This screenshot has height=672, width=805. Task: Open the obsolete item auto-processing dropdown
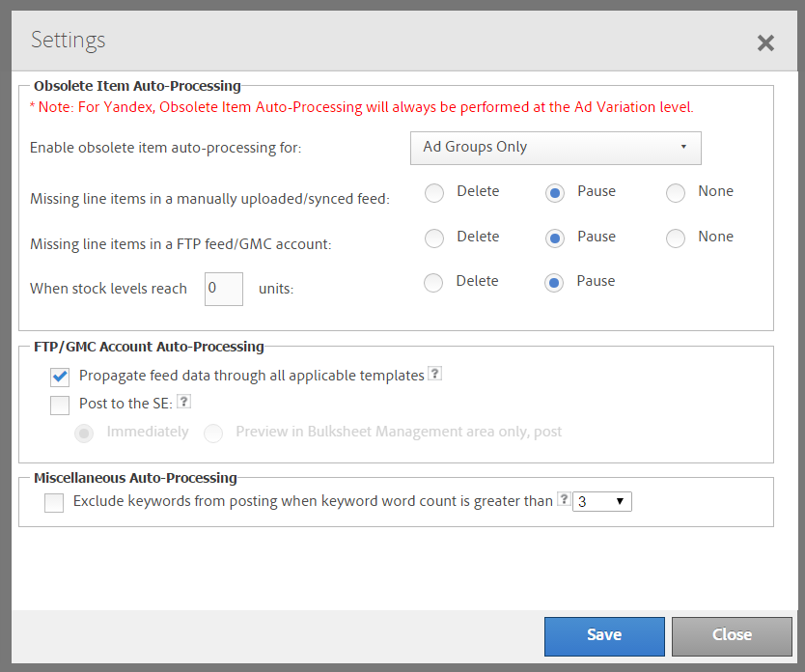coord(555,148)
